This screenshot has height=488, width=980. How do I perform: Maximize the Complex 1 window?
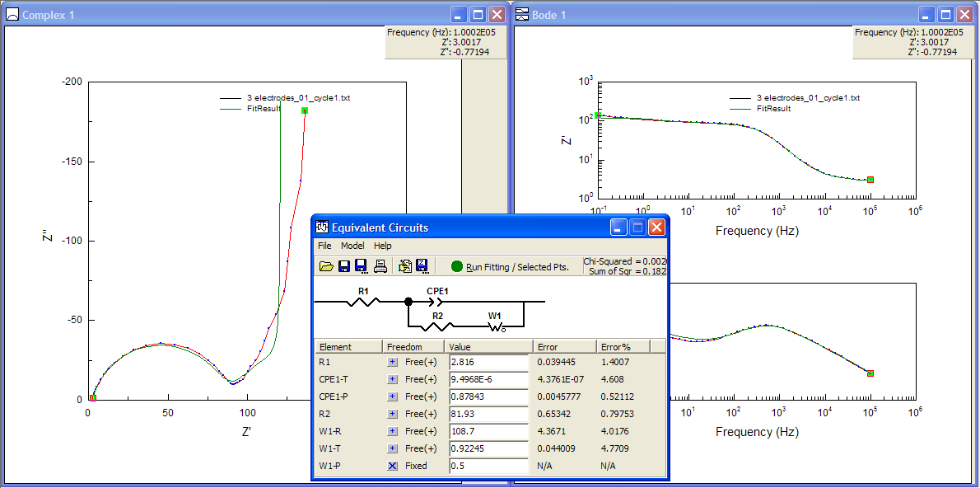pos(478,14)
